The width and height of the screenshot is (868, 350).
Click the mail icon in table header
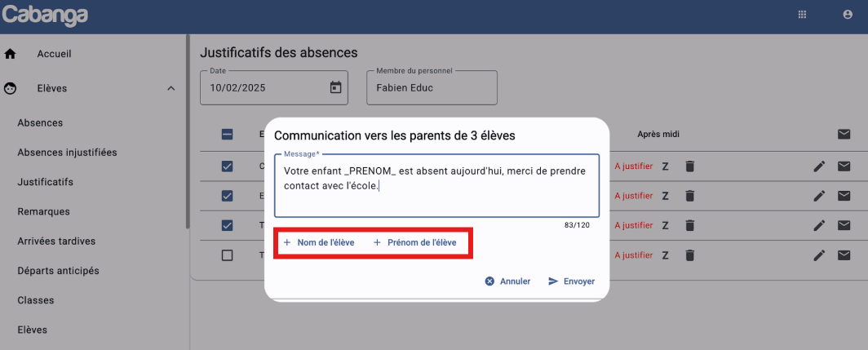pos(844,135)
